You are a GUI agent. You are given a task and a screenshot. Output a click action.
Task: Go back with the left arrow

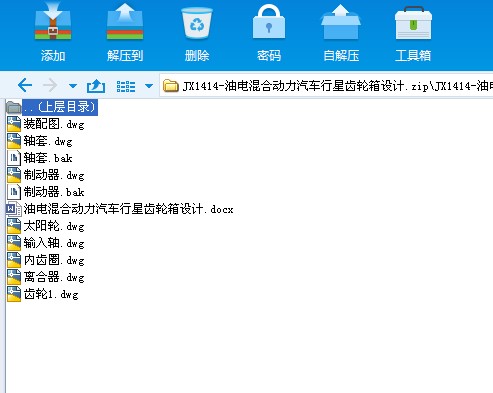click(25, 86)
